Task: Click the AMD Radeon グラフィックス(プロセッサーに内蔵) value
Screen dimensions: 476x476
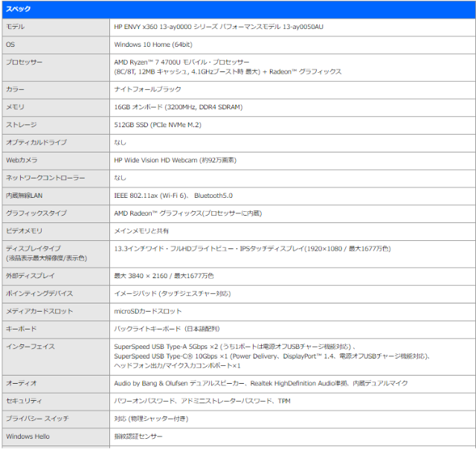Action: pyautogui.click(x=188, y=213)
